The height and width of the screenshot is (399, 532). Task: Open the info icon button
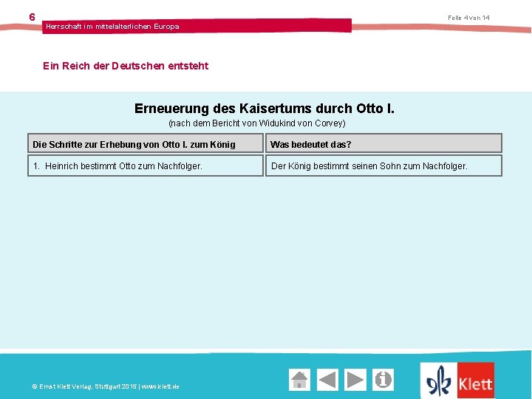tap(383, 379)
